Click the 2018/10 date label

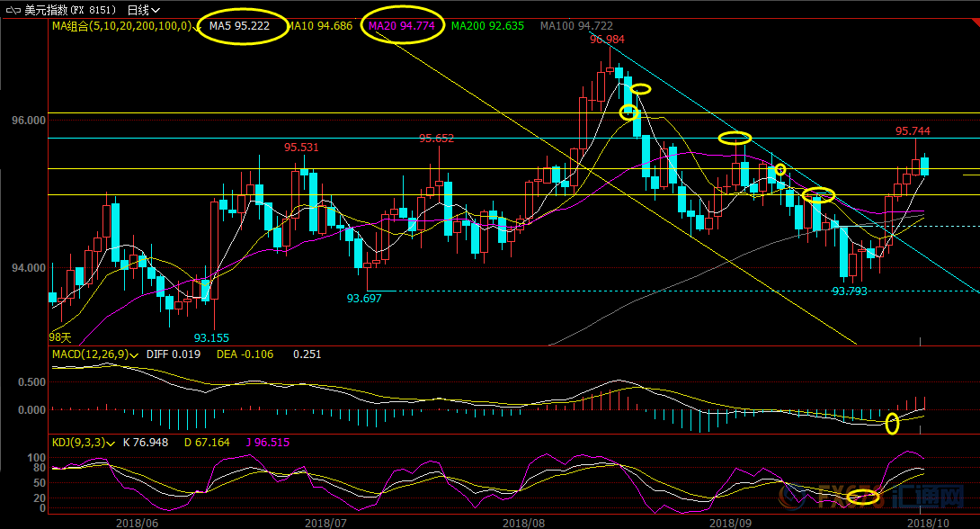click(x=928, y=523)
